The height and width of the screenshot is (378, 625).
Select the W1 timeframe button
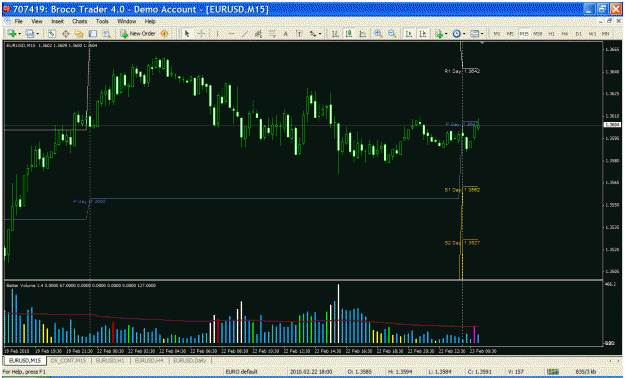point(592,34)
